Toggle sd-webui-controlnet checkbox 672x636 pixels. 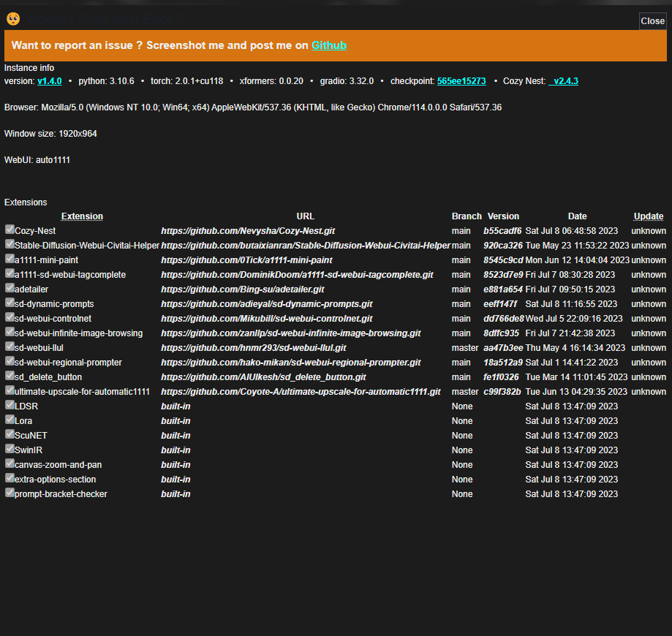tap(10, 317)
